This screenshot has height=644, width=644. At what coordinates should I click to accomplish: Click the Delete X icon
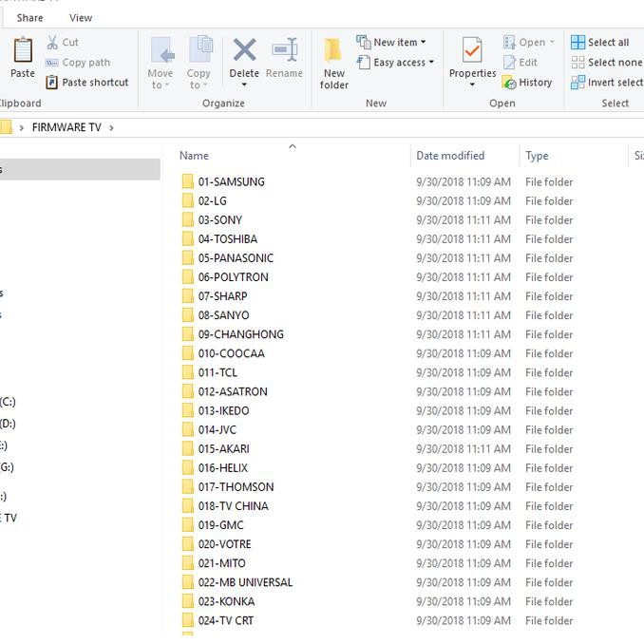[x=244, y=49]
